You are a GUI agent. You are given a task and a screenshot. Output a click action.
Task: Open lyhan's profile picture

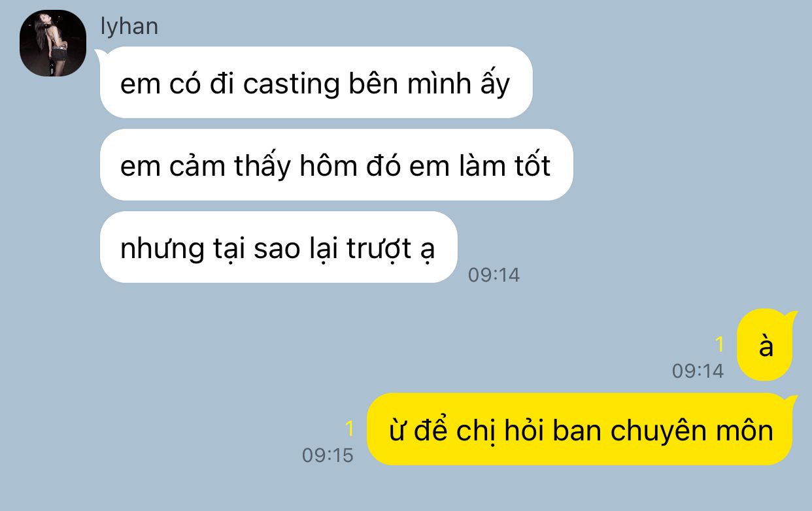point(53,43)
